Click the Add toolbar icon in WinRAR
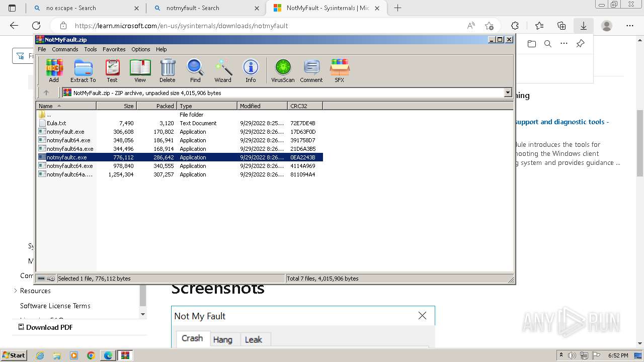 [x=54, y=70]
